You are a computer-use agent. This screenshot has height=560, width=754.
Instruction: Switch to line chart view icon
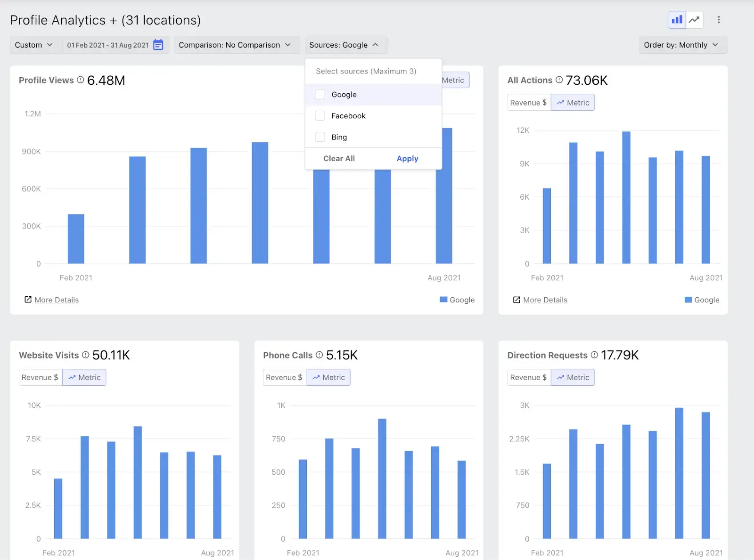694,20
